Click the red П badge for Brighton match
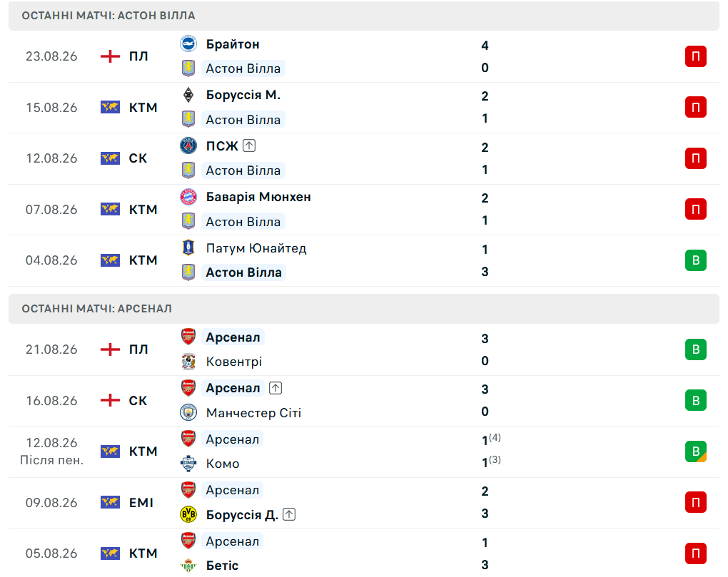 coord(695,56)
